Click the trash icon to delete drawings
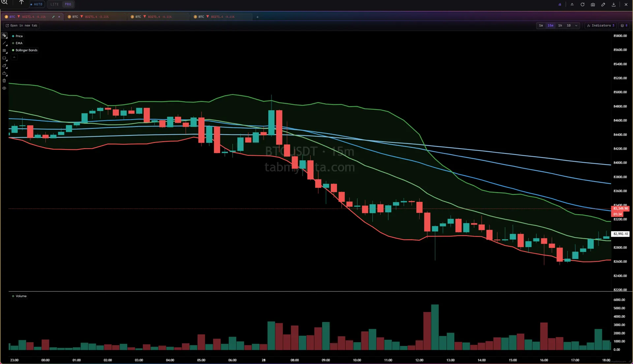This screenshot has width=633, height=364. [x=4, y=81]
